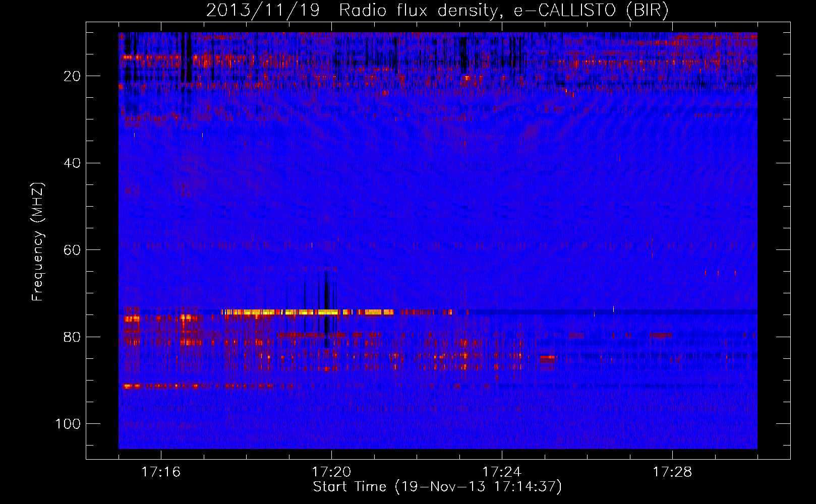
Task: Click the bright yellow burst near 75 MHz
Action: 308,312
